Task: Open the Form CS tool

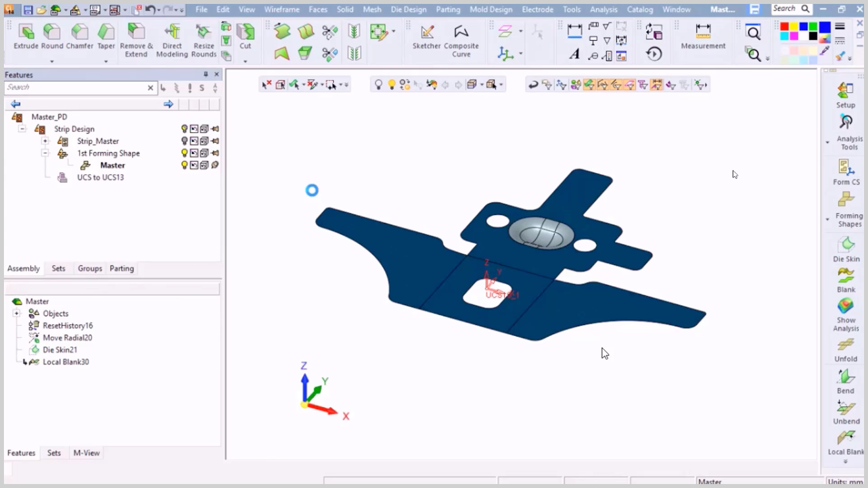Action: tap(846, 172)
